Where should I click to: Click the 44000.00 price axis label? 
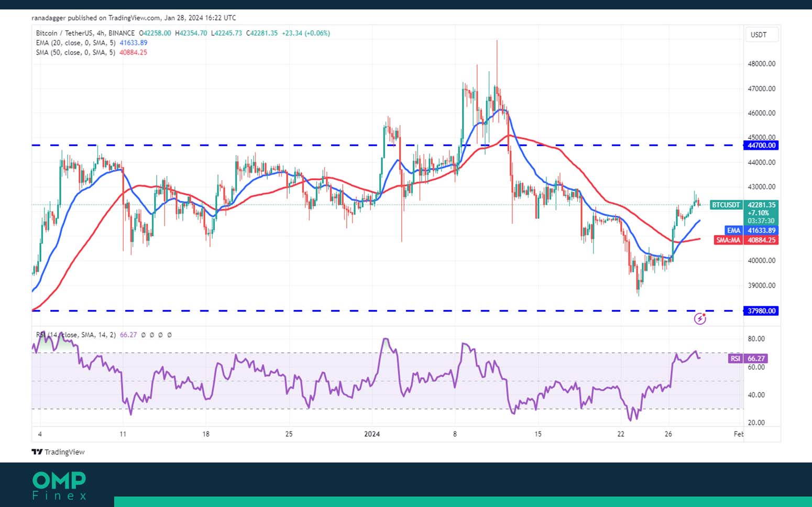761,162
